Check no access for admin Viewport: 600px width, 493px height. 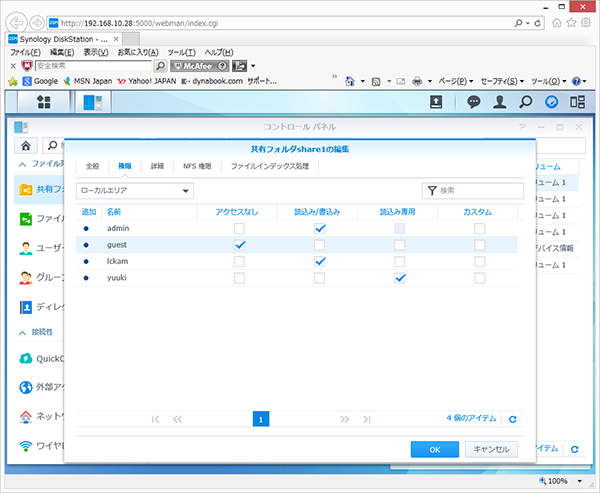[239, 229]
